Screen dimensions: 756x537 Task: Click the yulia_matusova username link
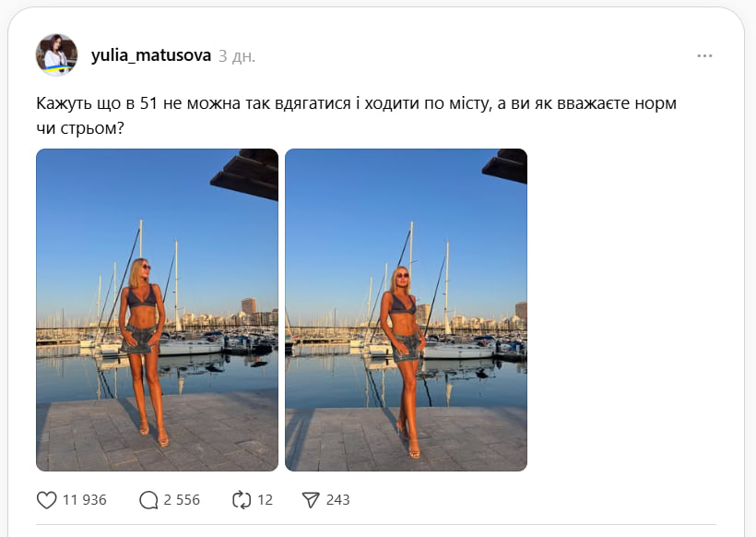(151, 56)
